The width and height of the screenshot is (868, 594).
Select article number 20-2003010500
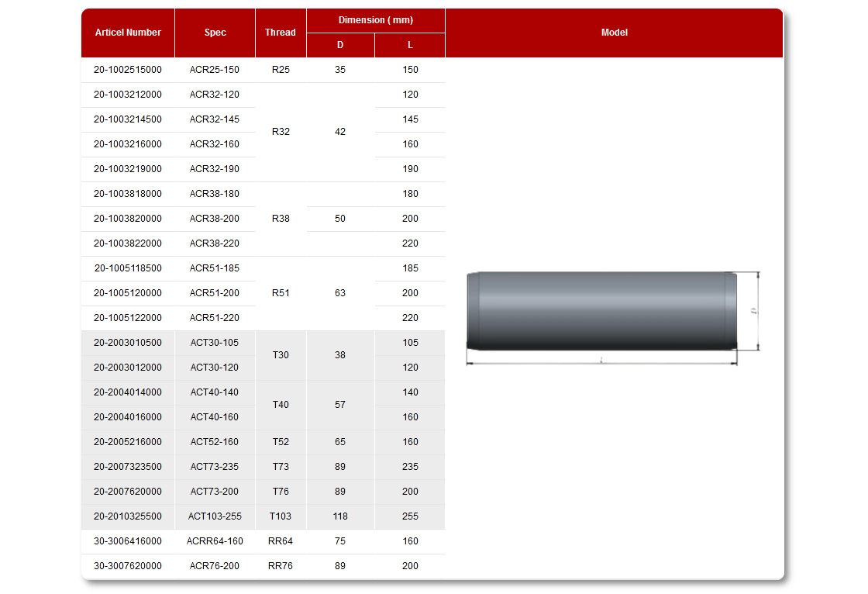pos(128,343)
